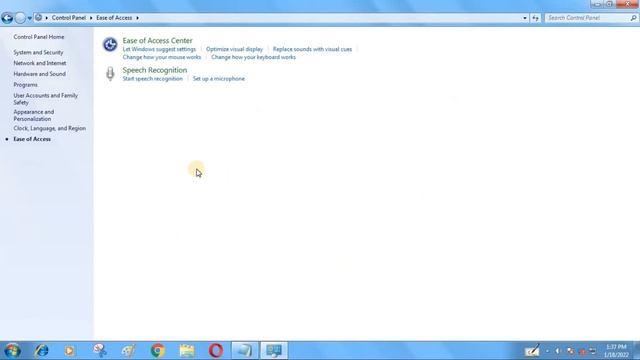Open Appearance and Personalization category

(34, 116)
